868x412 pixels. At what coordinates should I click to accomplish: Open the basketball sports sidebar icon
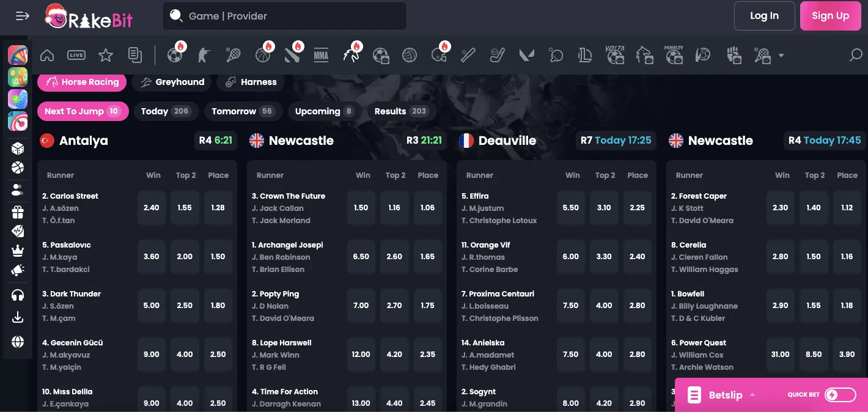(x=18, y=167)
